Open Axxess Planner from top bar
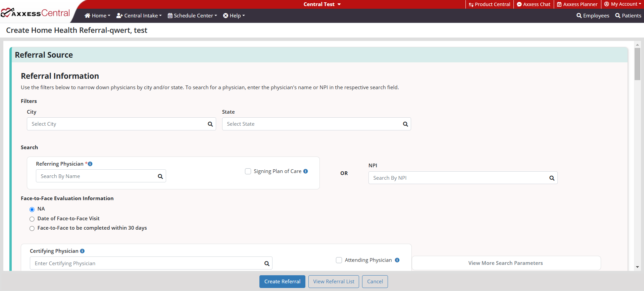Screen dimensions: 644x291 (x=577, y=4)
